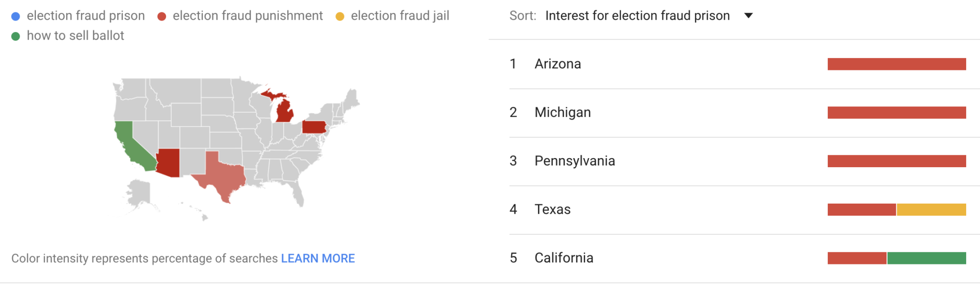Click the Sort label 'Interest for election fraud prison'
The width and height of the screenshot is (980, 285).
tap(637, 16)
